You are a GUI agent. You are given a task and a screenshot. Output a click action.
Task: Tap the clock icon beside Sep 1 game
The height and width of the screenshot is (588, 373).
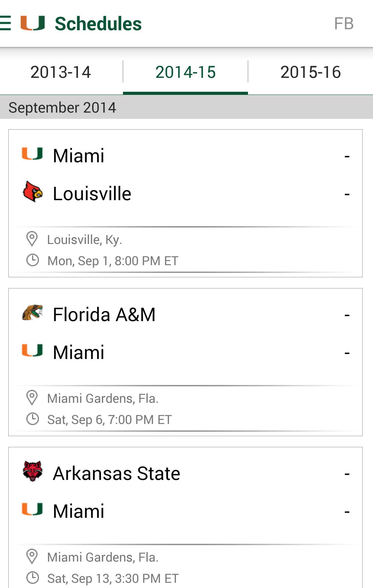click(x=33, y=260)
